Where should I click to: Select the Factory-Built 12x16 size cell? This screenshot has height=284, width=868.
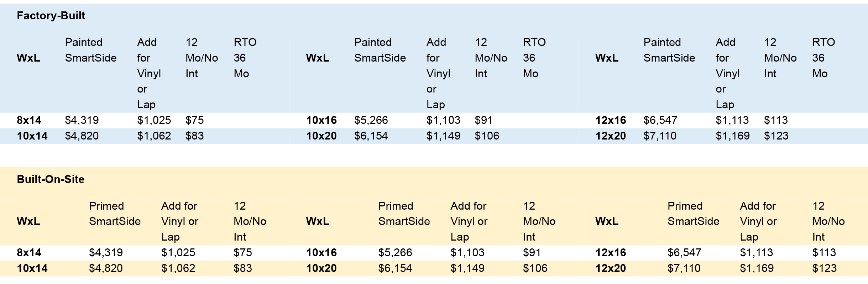(x=611, y=120)
